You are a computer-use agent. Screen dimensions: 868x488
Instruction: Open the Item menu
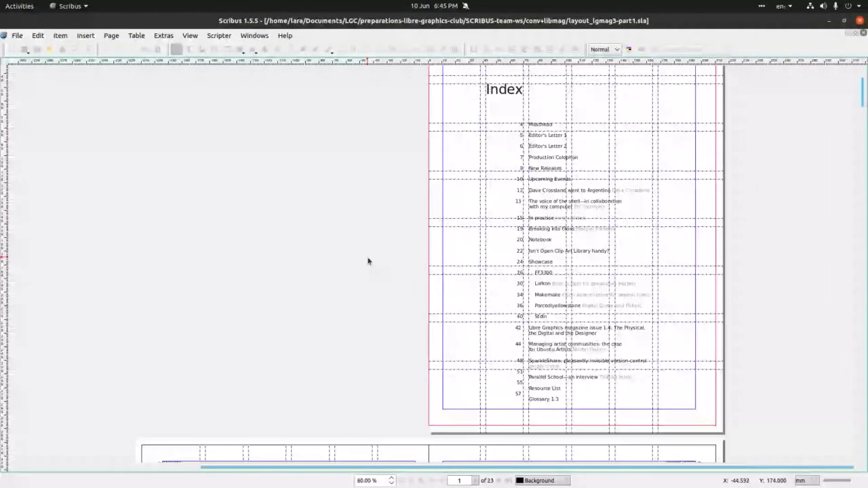pyautogui.click(x=60, y=35)
